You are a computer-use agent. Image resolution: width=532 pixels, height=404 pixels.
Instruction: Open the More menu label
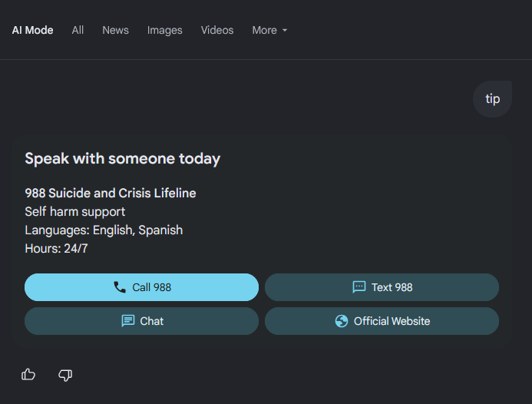264,30
